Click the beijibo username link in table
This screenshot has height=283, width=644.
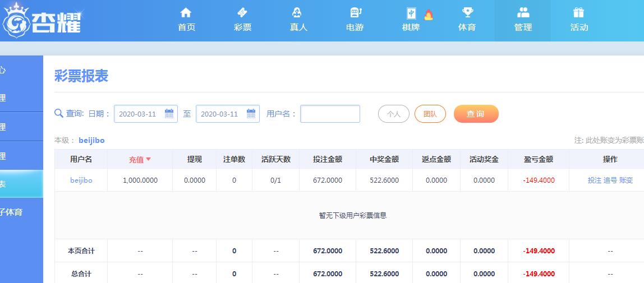pos(81,180)
